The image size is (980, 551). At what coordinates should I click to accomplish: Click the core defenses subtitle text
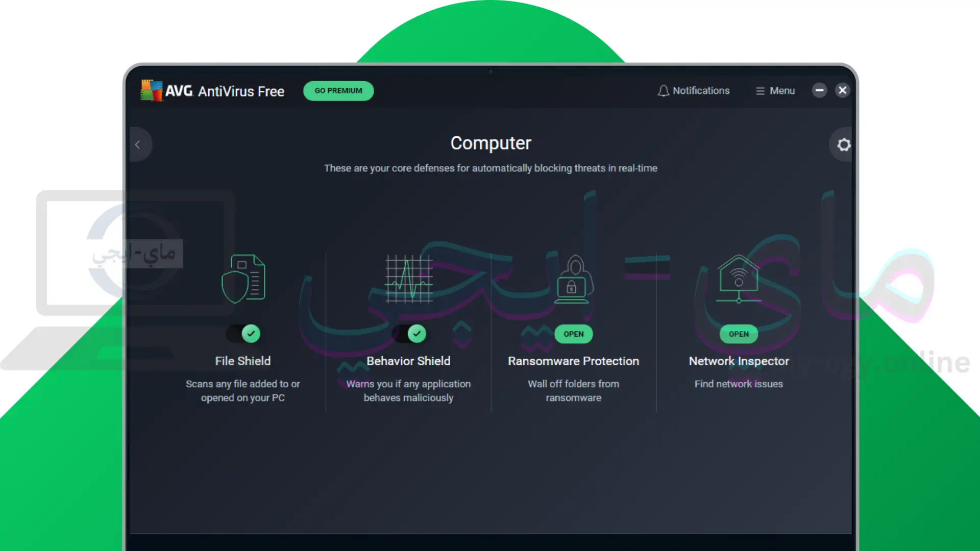pyautogui.click(x=491, y=168)
